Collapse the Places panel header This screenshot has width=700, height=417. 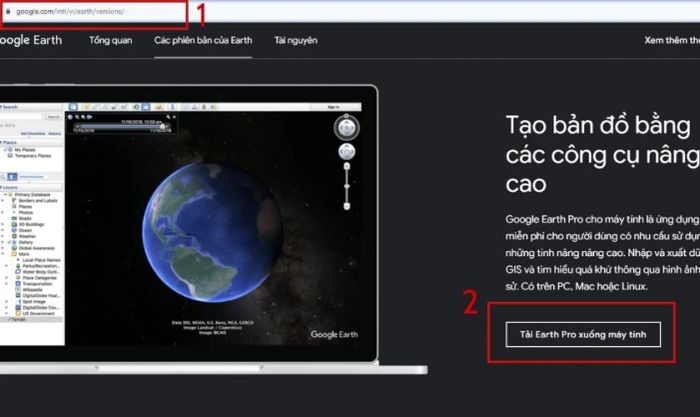tap(31, 142)
